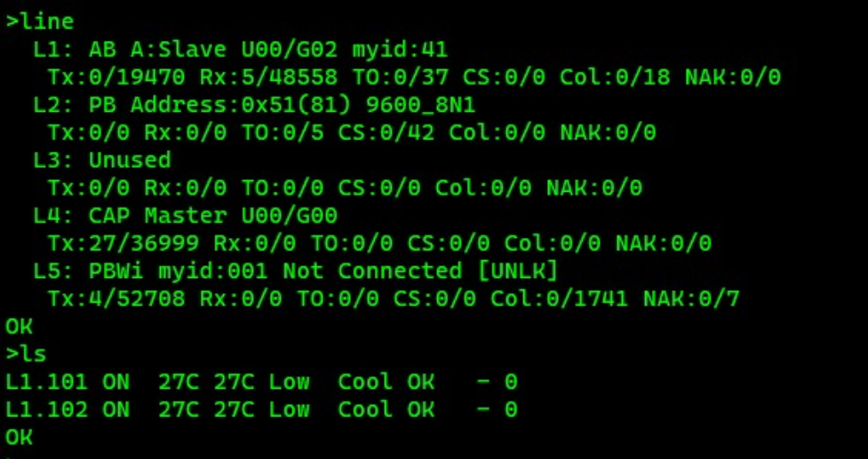Click the '>line' command at the top
This screenshot has width=868, height=459.
pos(39,22)
